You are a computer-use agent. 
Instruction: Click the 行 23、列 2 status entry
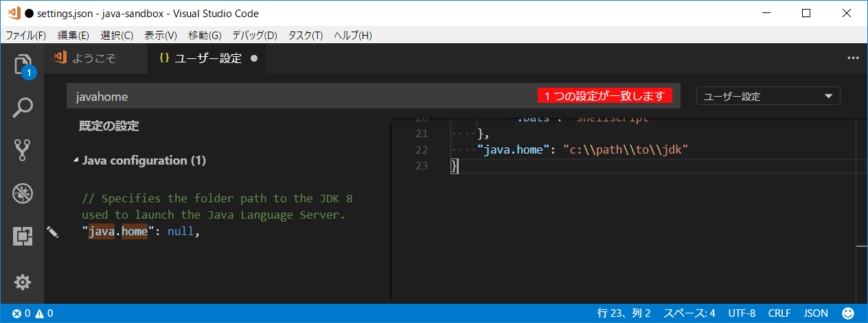pyautogui.click(x=624, y=313)
